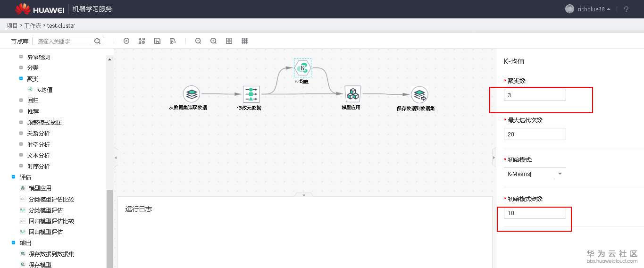The height and width of the screenshot is (268, 644).
Task: Click K-均值 item in node library
Action: coord(44,90)
